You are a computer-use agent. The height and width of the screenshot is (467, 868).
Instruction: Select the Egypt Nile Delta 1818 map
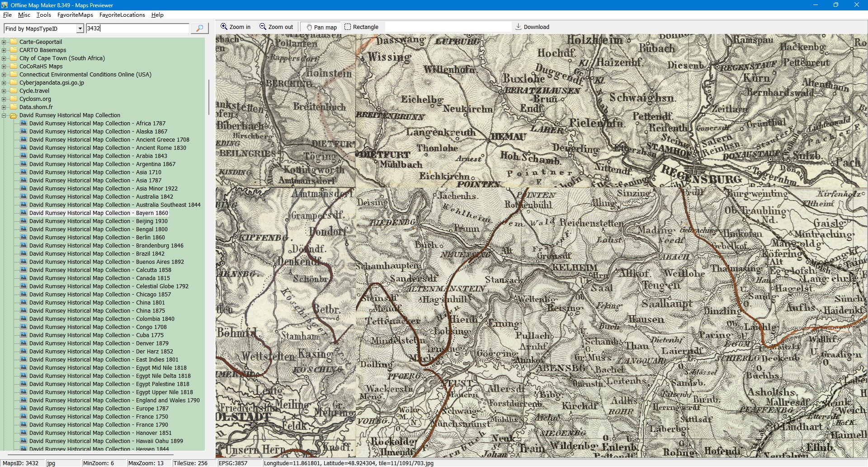click(110, 376)
